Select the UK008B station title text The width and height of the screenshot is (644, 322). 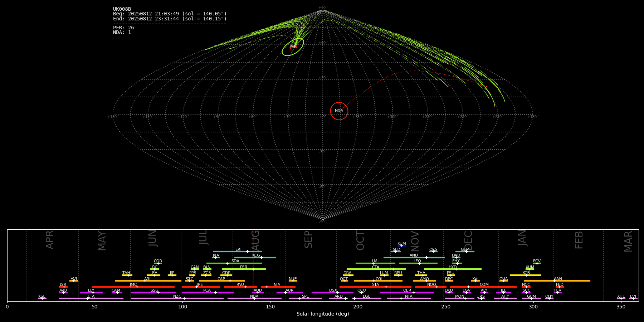(x=122, y=9)
